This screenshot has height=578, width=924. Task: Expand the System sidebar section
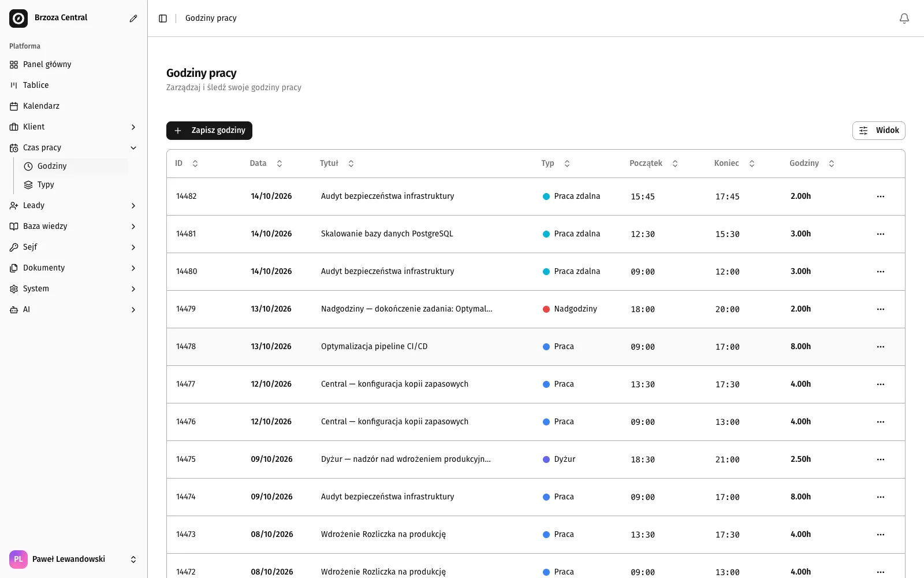tap(74, 289)
